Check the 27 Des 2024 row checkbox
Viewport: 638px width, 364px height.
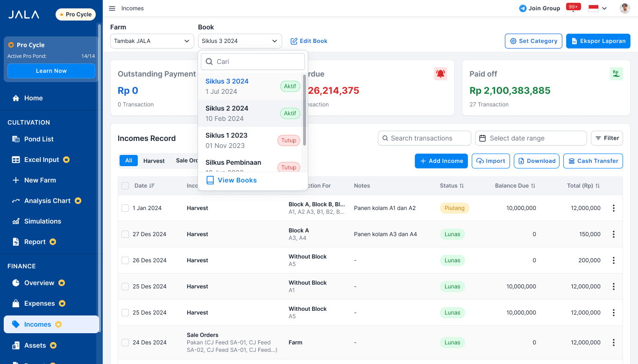pos(125,234)
